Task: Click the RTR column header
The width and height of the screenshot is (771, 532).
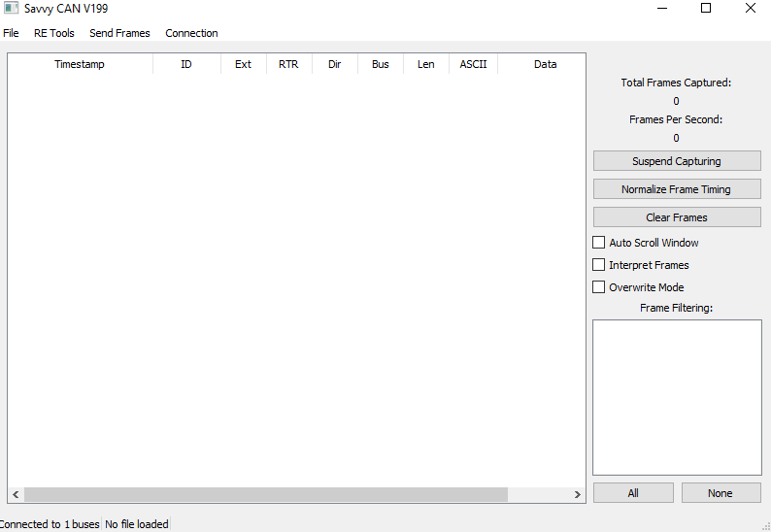Action: click(x=288, y=64)
